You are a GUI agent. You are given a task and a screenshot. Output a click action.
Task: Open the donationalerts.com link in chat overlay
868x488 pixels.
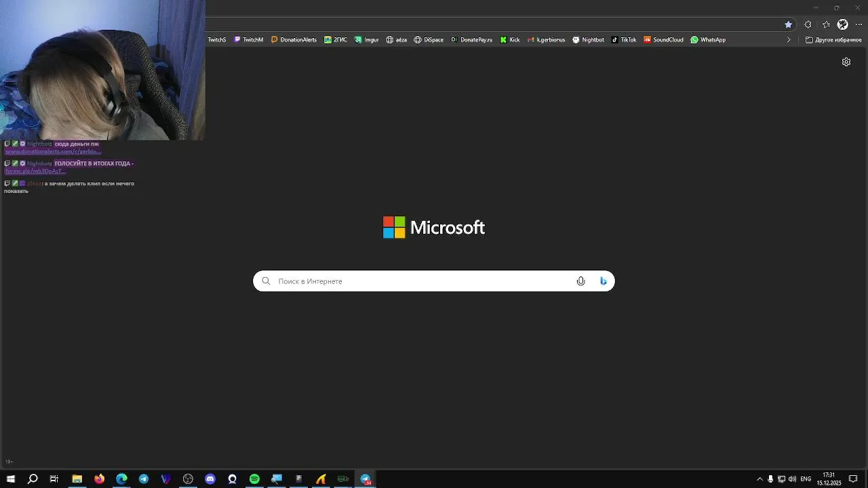coord(53,151)
